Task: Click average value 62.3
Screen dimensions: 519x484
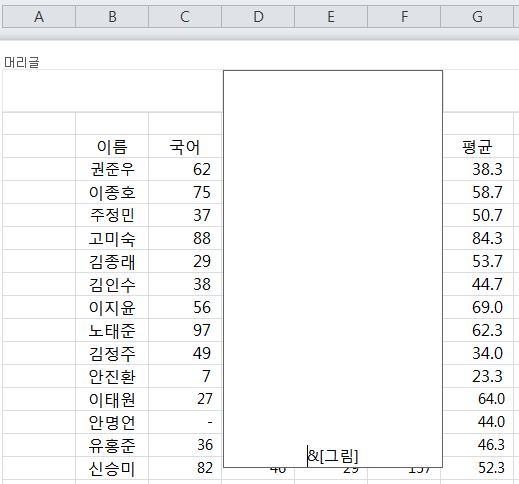Action: click(478, 330)
